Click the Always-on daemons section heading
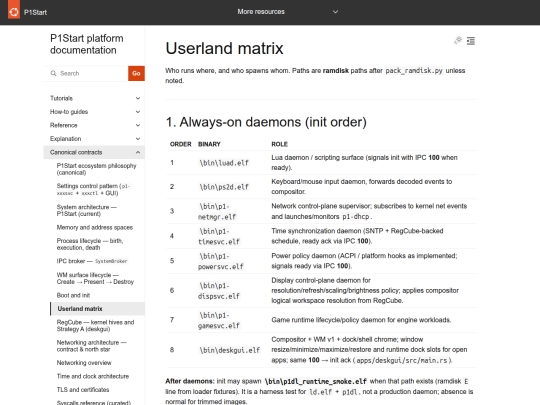The width and height of the screenshot is (540, 405). [266, 122]
